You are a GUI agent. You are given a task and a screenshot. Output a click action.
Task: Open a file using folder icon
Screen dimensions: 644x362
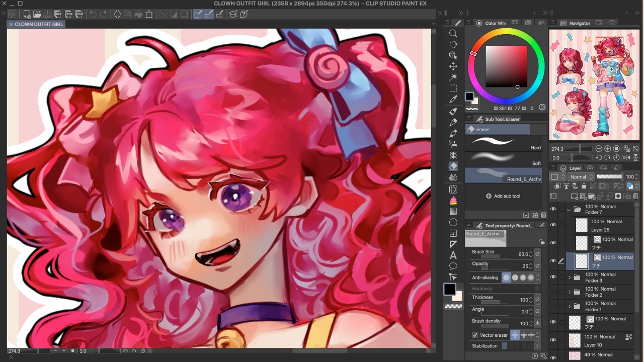tap(37, 15)
